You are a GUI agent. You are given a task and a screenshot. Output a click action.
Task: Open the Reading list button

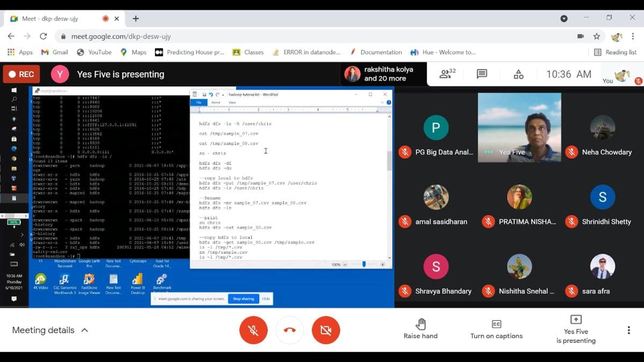point(615,52)
